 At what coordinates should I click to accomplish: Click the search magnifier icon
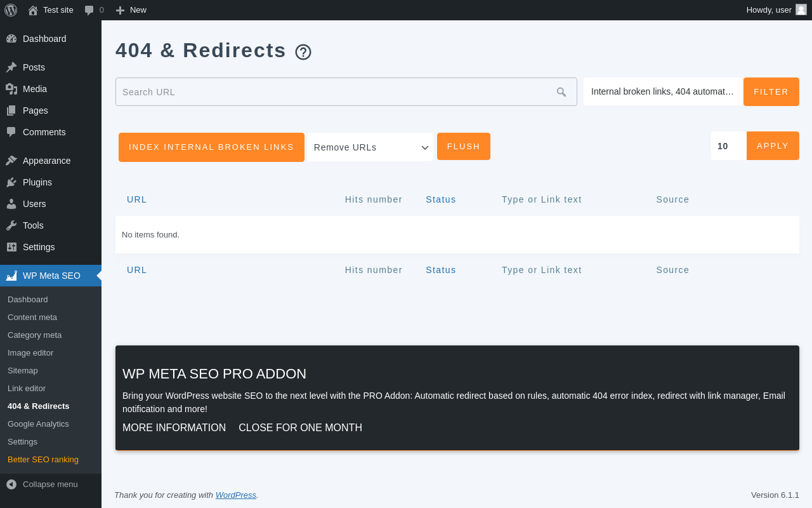click(x=561, y=92)
